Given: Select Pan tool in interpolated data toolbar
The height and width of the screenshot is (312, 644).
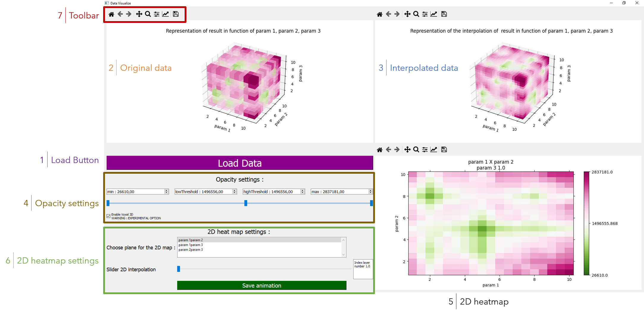Looking at the screenshot, I should (x=407, y=14).
